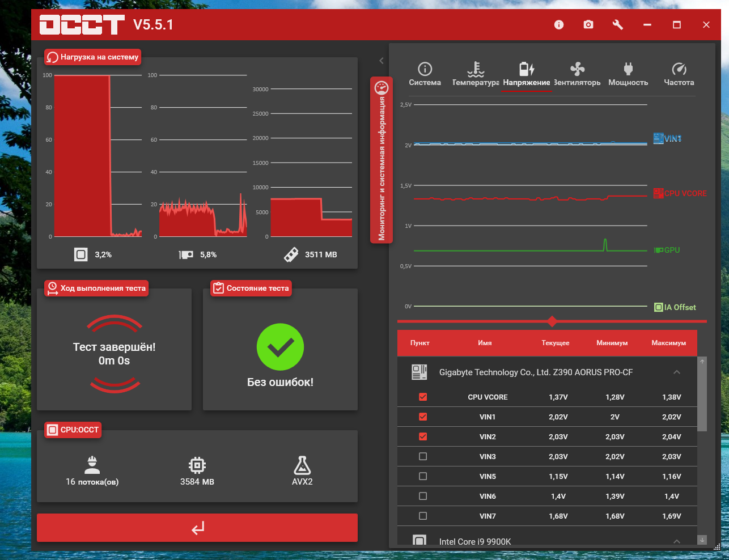729x560 pixels.
Task: Toggle the Мониторинг и системная информация side panel
Action: 382,160
